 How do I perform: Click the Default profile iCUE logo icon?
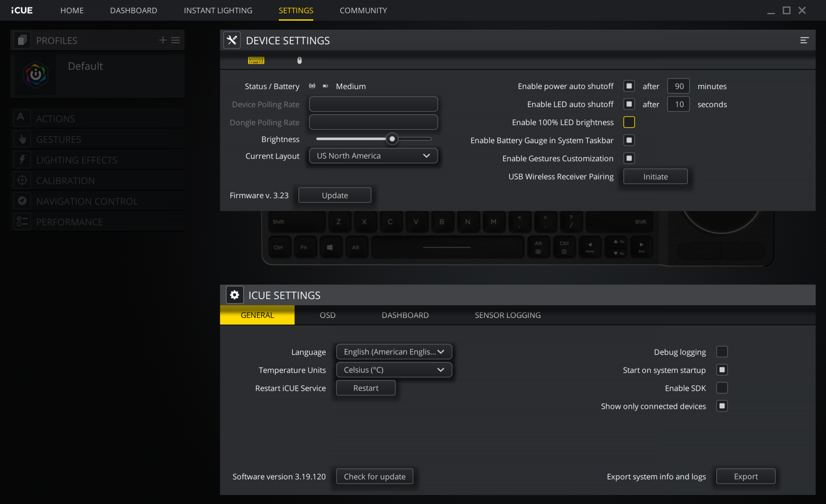pyautogui.click(x=36, y=74)
